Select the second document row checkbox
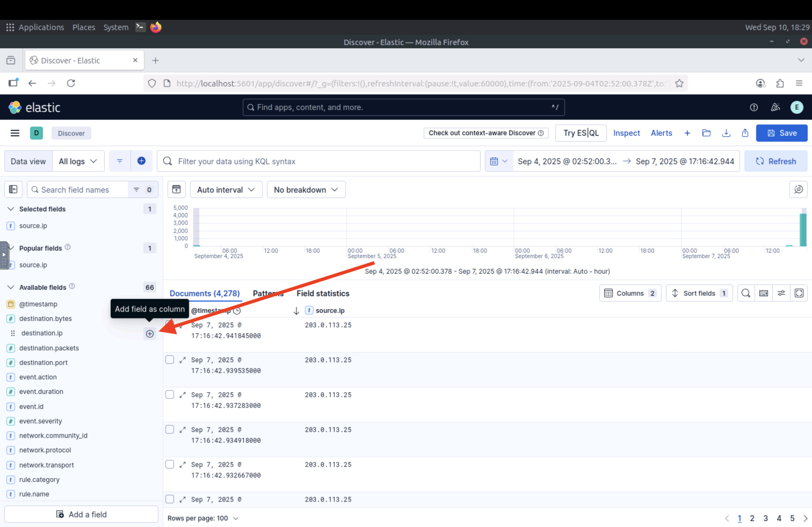The width and height of the screenshot is (812, 527). 169,360
